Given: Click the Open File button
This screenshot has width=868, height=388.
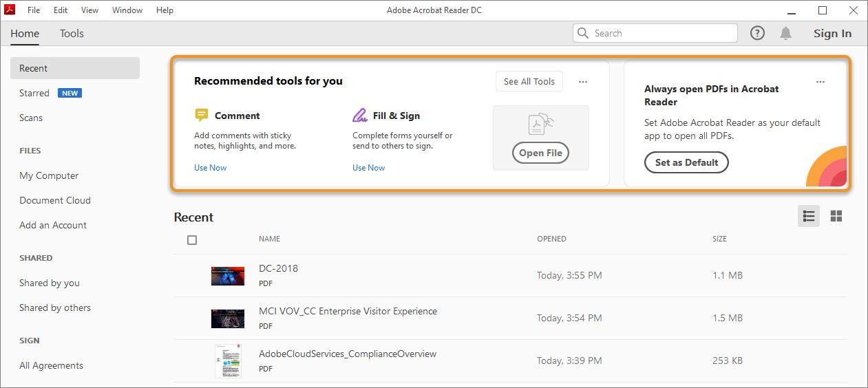Looking at the screenshot, I should pos(540,153).
